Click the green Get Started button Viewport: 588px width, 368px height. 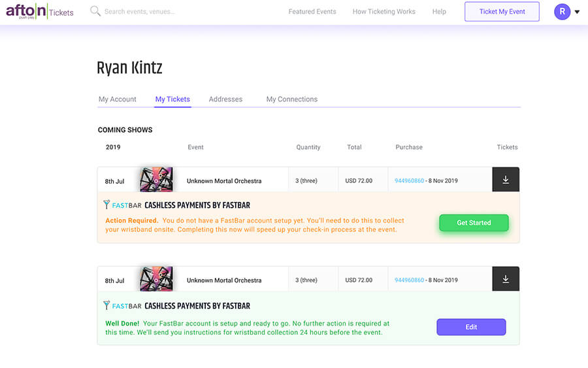tap(474, 223)
